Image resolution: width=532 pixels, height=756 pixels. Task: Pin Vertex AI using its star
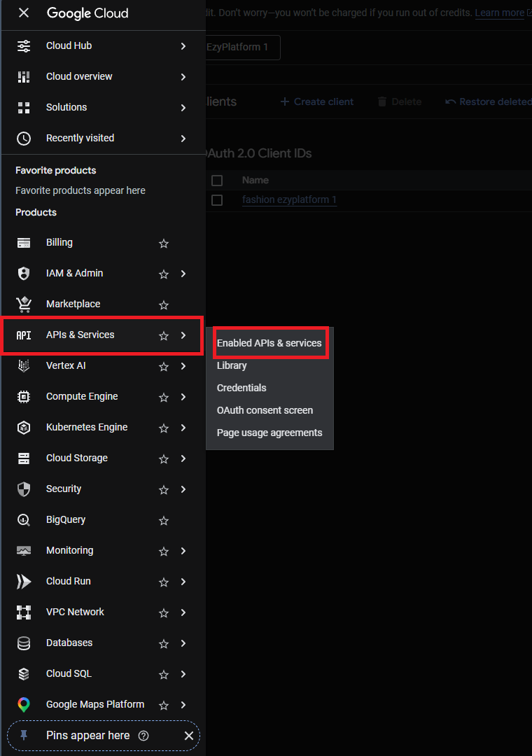[164, 366]
